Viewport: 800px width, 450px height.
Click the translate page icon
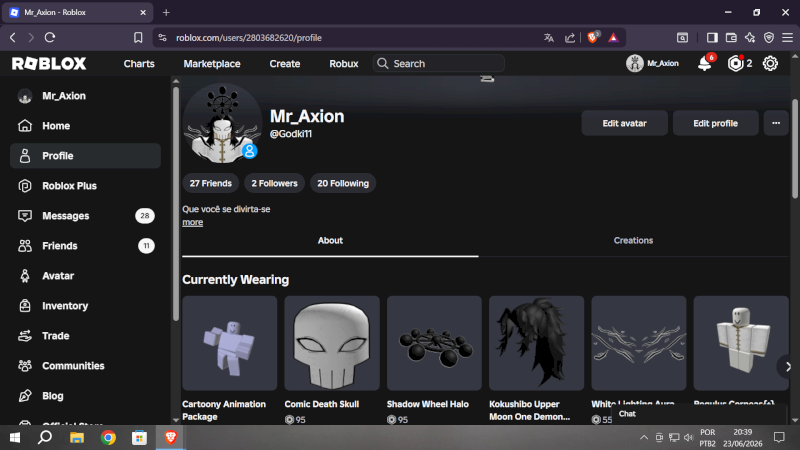pyautogui.click(x=549, y=38)
